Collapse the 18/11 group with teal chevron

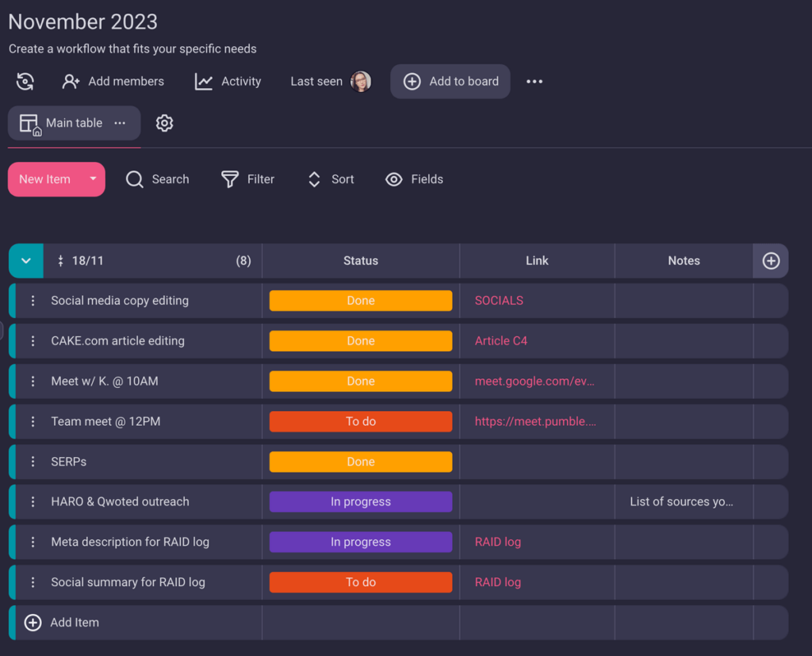[25, 260]
